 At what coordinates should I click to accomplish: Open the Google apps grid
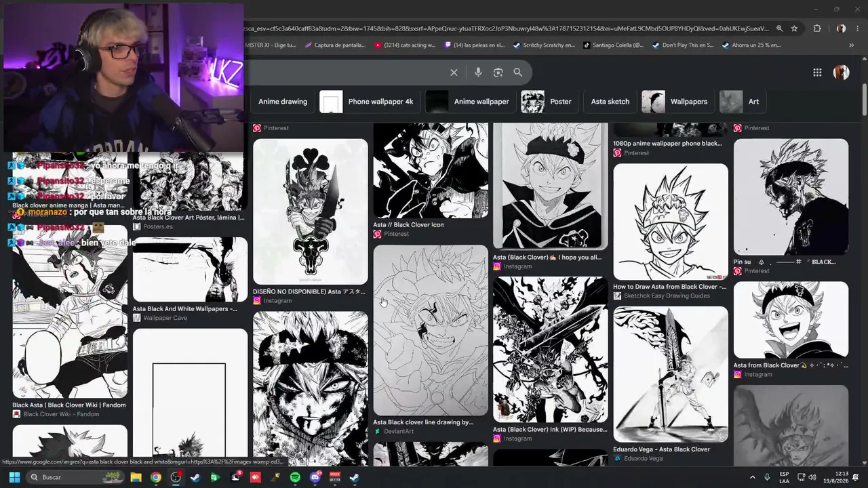(817, 73)
